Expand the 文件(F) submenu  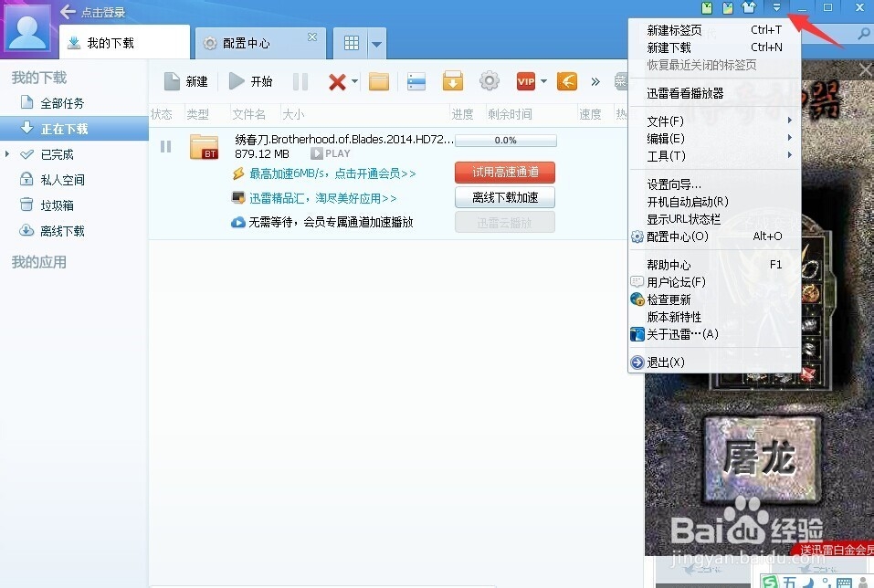click(714, 121)
